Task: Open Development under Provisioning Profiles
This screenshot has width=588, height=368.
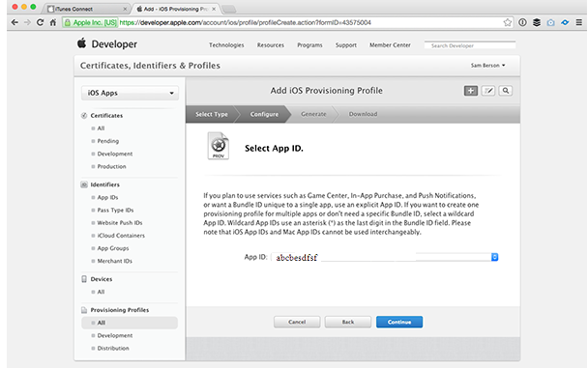Action: click(115, 335)
